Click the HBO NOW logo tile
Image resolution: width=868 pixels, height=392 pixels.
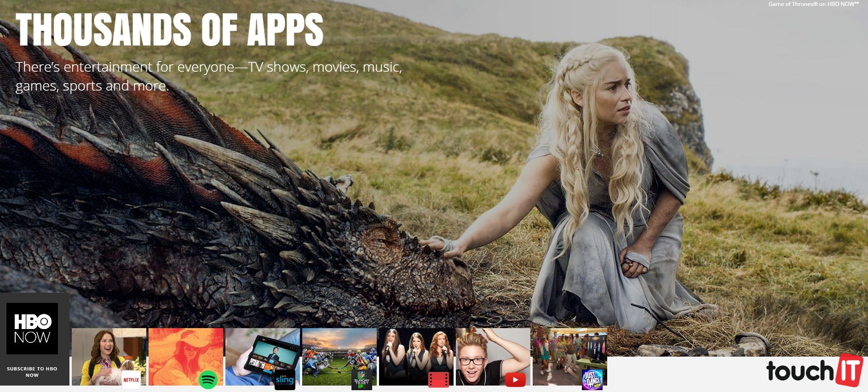32,329
